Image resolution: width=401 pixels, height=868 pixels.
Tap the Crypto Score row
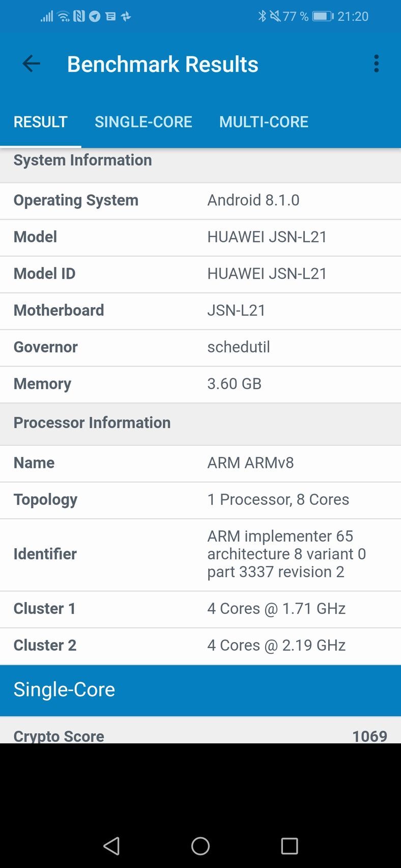tap(200, 734)
